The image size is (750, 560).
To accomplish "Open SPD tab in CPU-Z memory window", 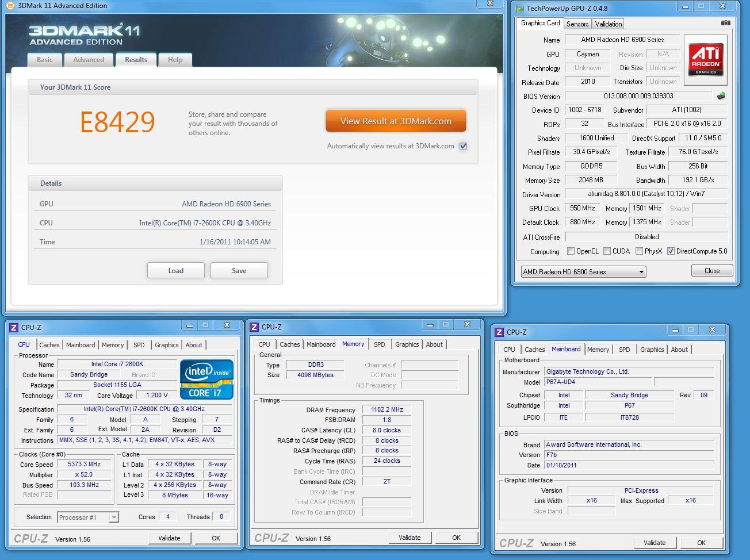I will click(x=380, y=344).
